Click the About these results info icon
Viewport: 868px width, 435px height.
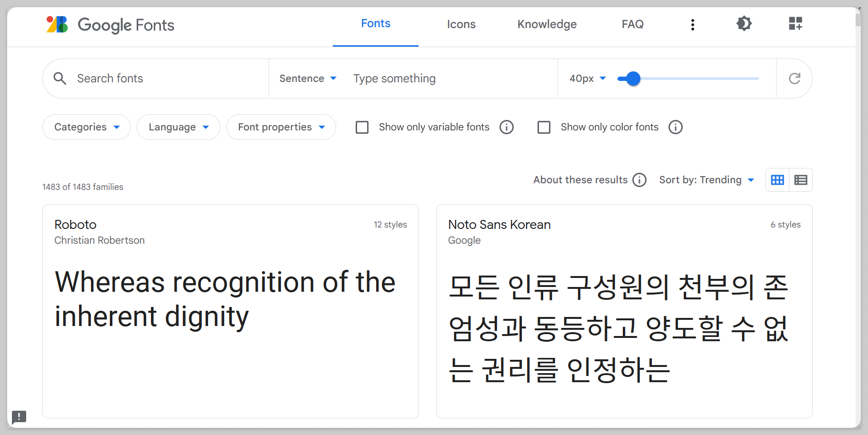[639, 180]
